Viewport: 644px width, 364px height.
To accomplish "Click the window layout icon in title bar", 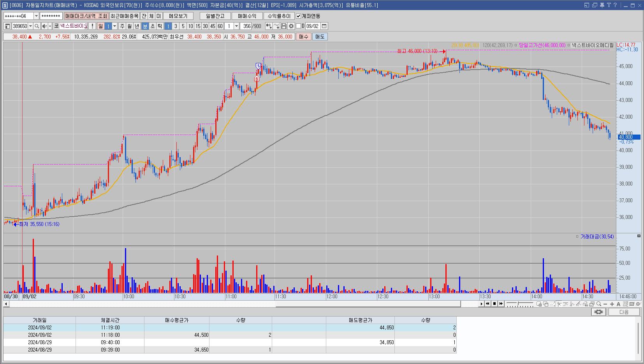I will (587, 5).
